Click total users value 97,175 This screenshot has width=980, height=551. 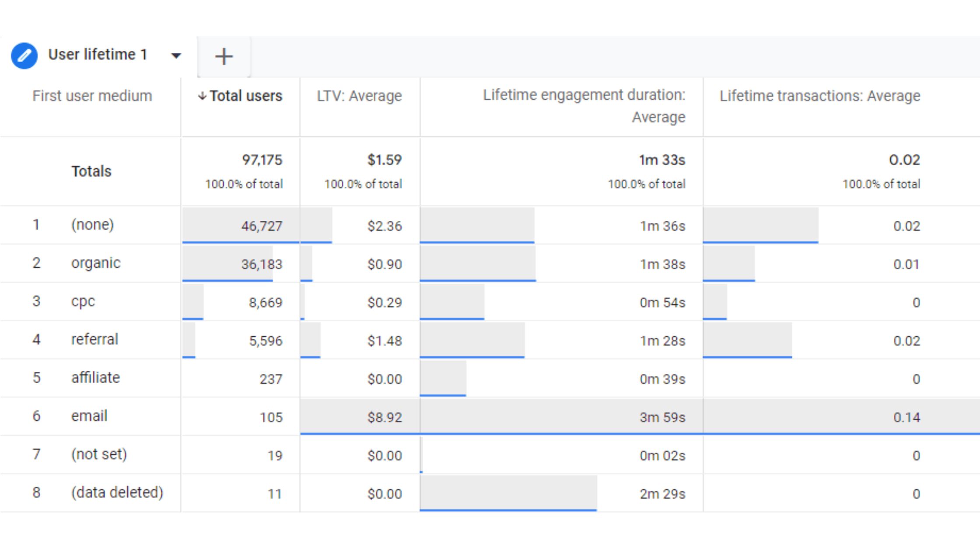(x=262, y=160)
